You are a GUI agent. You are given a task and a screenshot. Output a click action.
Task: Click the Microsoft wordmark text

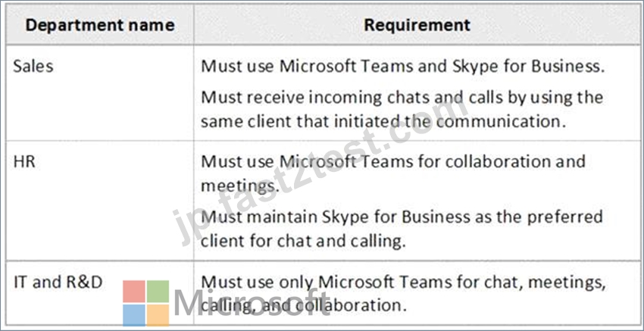pos(252,304)
